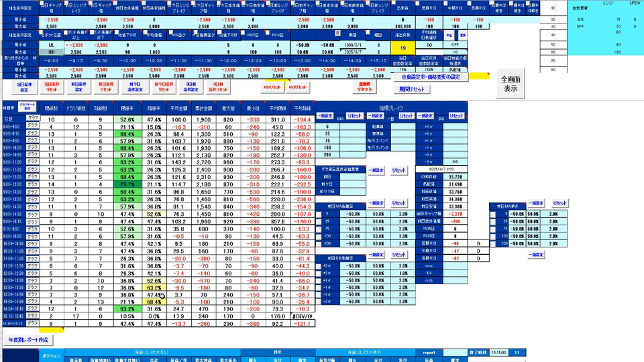Tick the 200 checkbox in 前日MA乖離率 table
This screenshot has height=362, width=644.
pyautogui.click(x=319, y=244)
